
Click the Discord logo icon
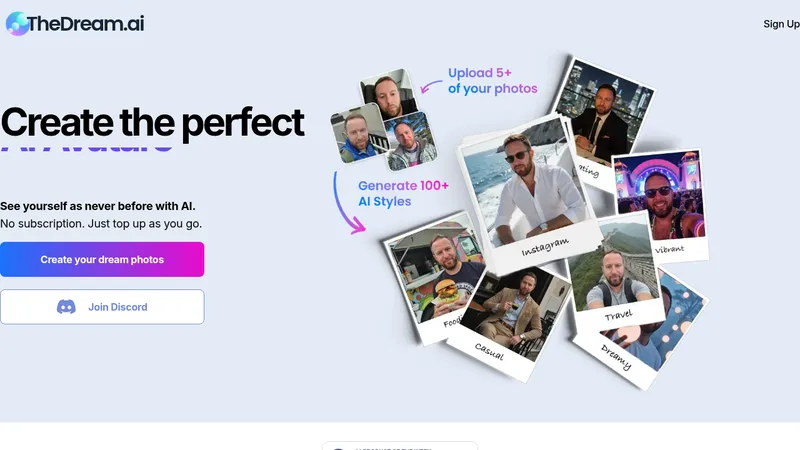tap(66, 307)
